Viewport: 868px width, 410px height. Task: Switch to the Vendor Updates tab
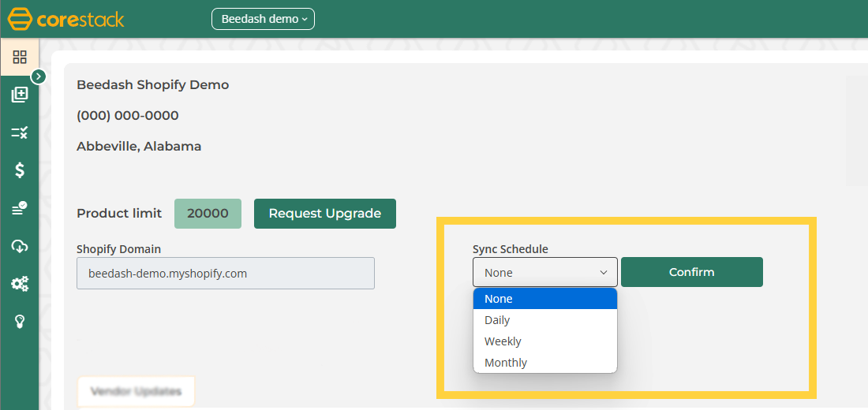tap(137, 392)
